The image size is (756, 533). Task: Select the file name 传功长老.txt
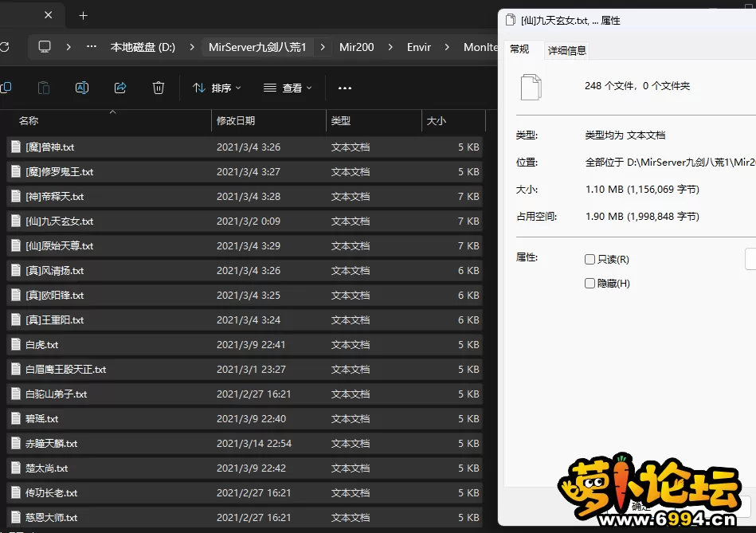coord(52,493)
